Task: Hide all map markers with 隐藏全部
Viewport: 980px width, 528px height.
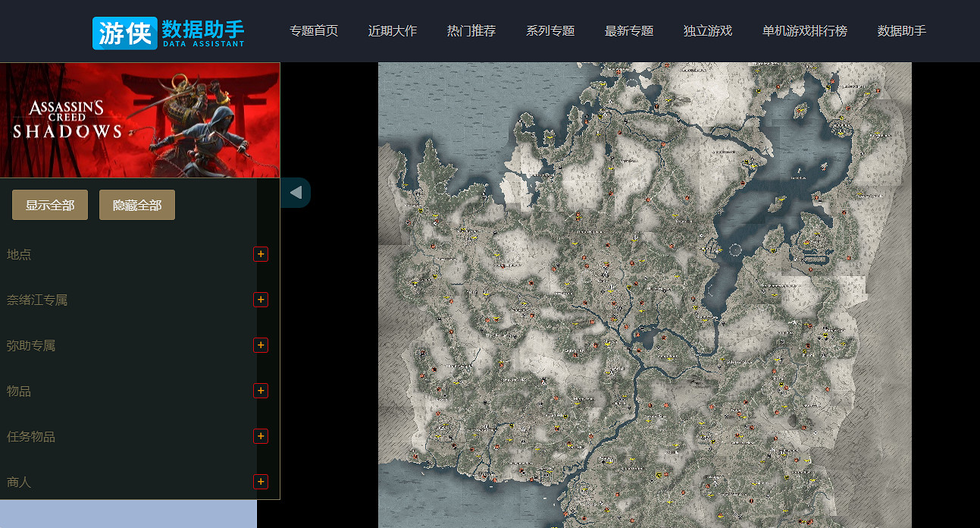Action: tap(136, 204)
